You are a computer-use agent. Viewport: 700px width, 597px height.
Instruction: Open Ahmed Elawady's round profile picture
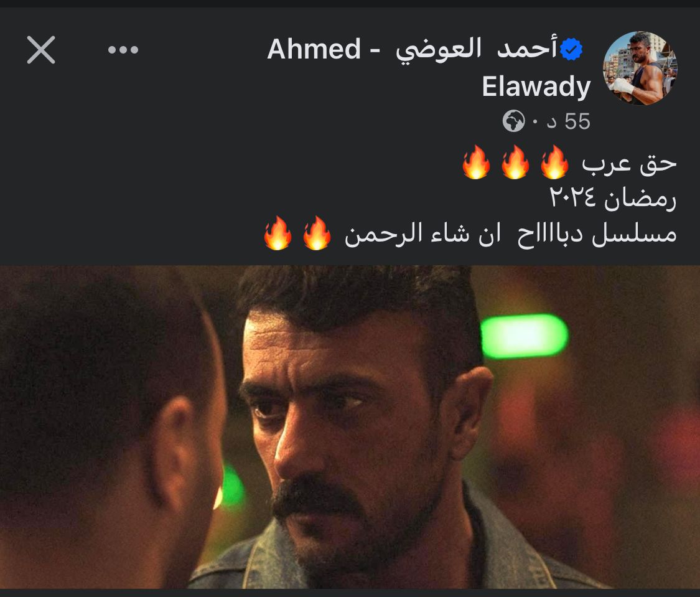[x=640, y=68]
